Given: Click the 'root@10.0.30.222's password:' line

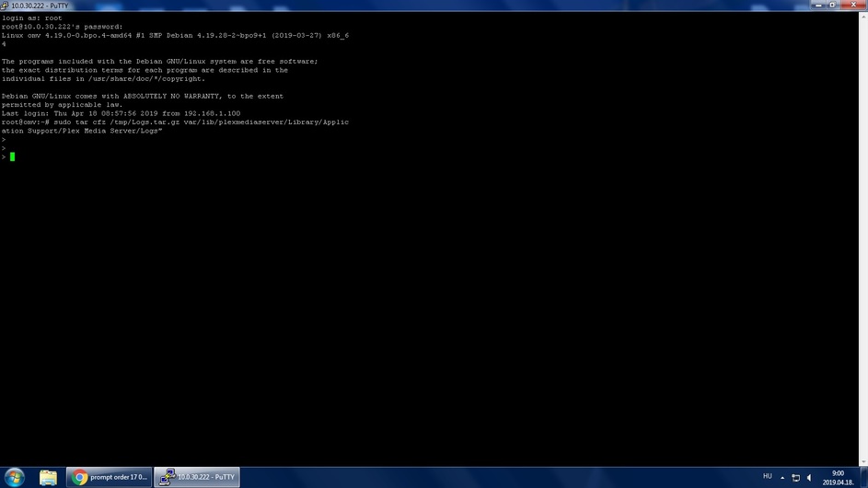Looking at the screenshot, I should pyautogui.click(x=62, y=27).
